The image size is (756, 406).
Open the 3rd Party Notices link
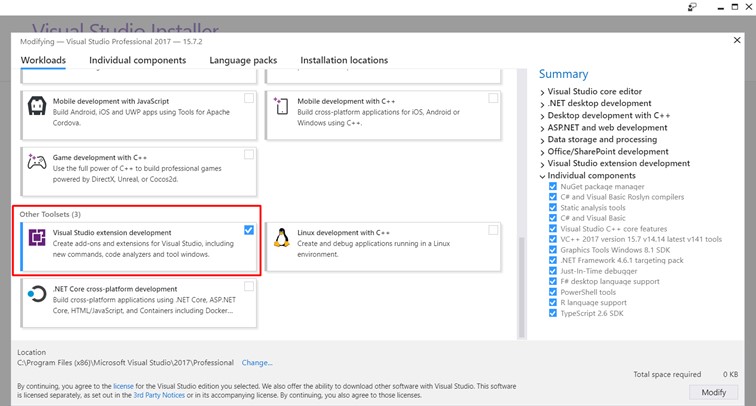pos(159,395)
